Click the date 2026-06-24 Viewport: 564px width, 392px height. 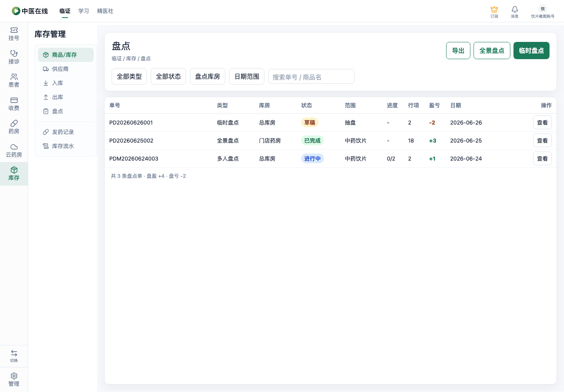click(x=466, y=159)
